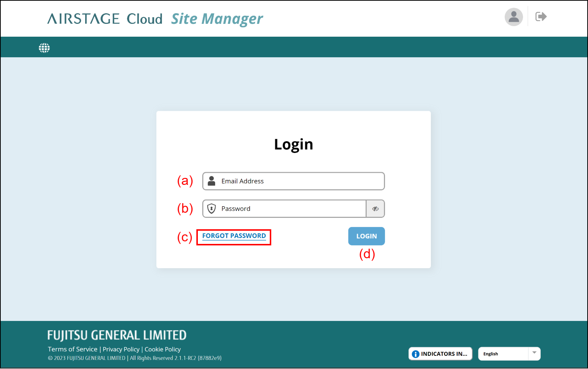Click the INDICATORS IN... button
Screen dimensions: 588x369
point(444,354)
